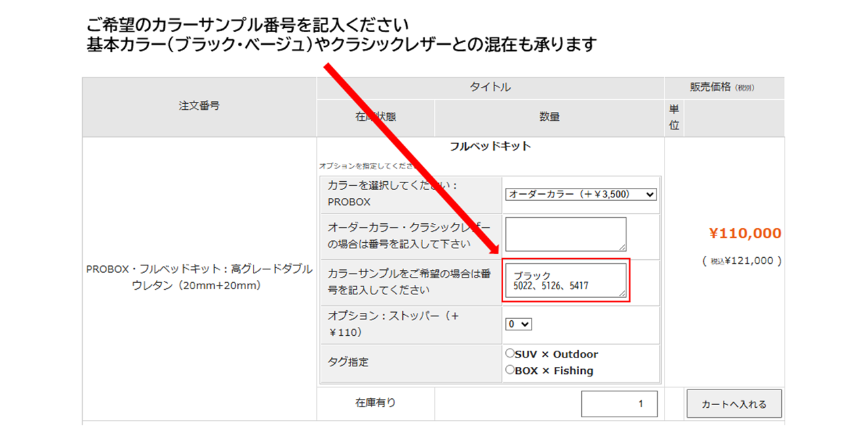Click the カラーを選択してください：PROBOX label
Viewport: 868px width, 441px height.
pos(393,193)
